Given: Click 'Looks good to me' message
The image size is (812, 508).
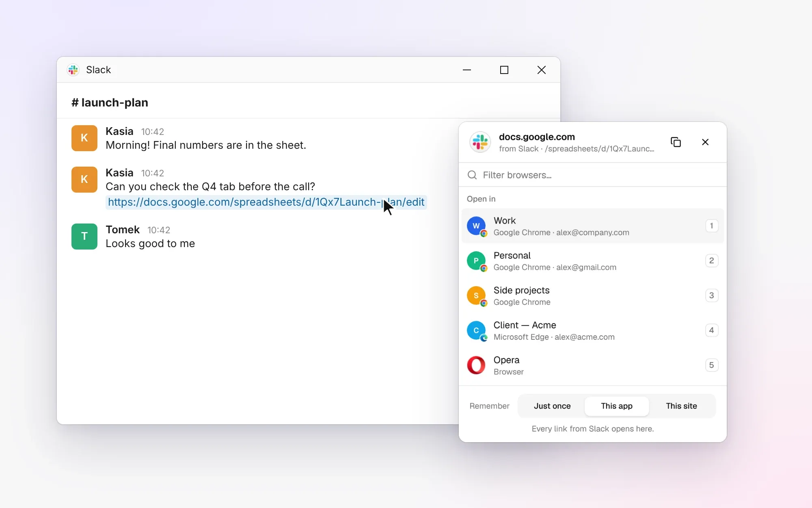Looking at the screenshot, I should (x=150, y=243).
